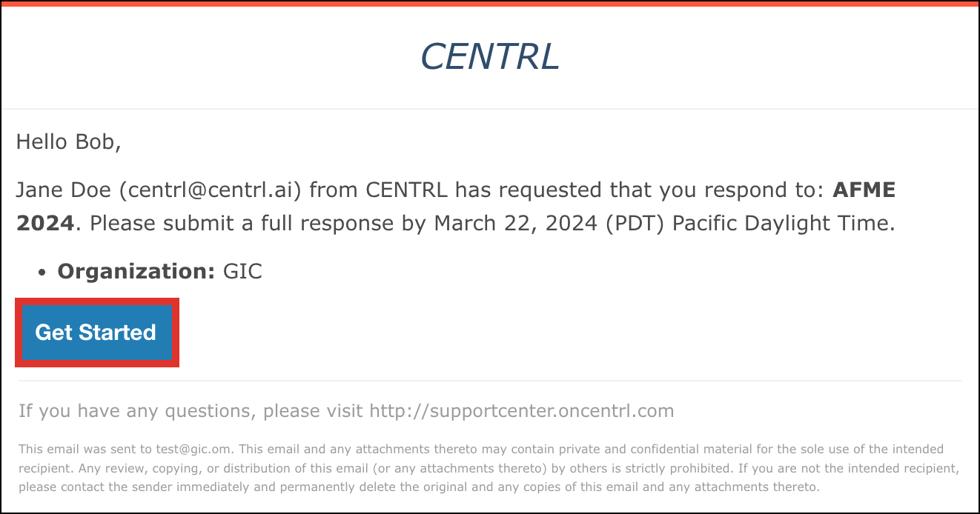
Task: Click the (PDT) abbreviation
Action: (635, 223)
